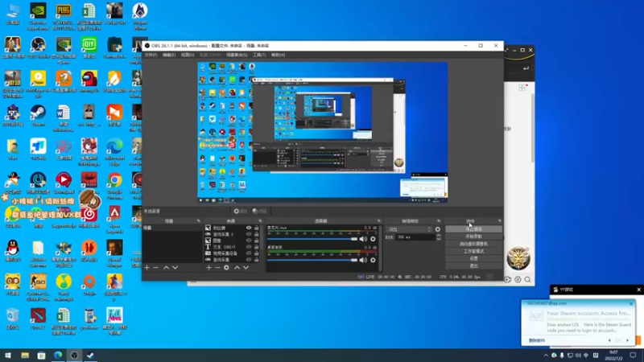This screenshot has width=644, height=362.
Task: Open Microsoft Edge desktop shortcut
Action: pyautogui.click(x=114, y=152)
